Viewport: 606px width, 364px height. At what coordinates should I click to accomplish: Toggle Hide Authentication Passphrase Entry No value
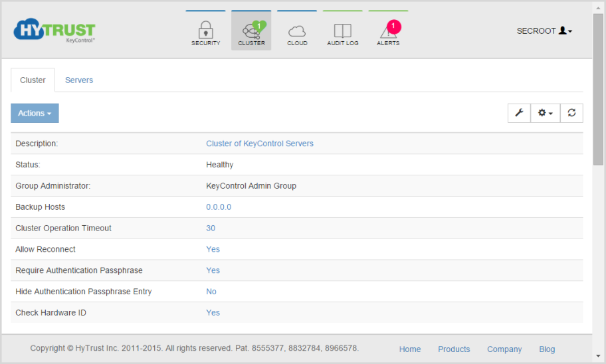click(x=211, y=292)
